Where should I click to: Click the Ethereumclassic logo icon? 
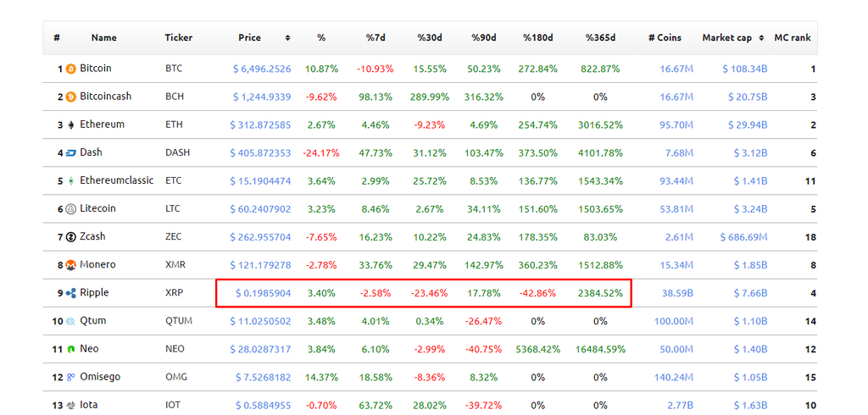coord(71,181)
